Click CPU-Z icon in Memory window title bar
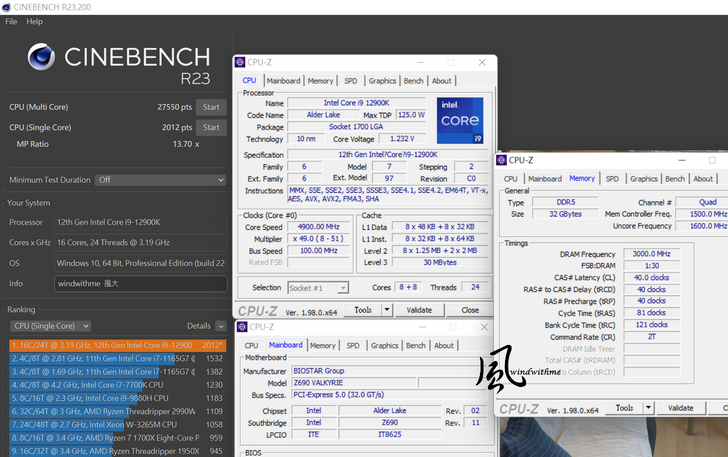The image size is (728, 457). pos(502,160)
